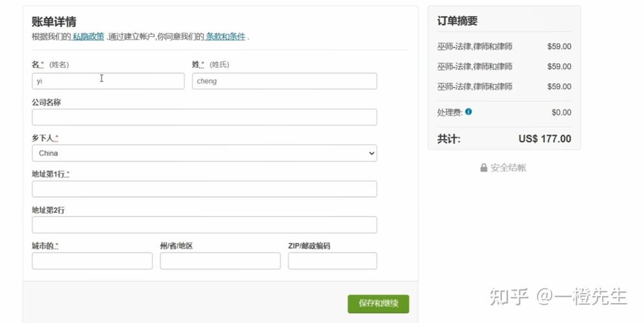Click the 账单详情 heading

click(x=54, y=21)
